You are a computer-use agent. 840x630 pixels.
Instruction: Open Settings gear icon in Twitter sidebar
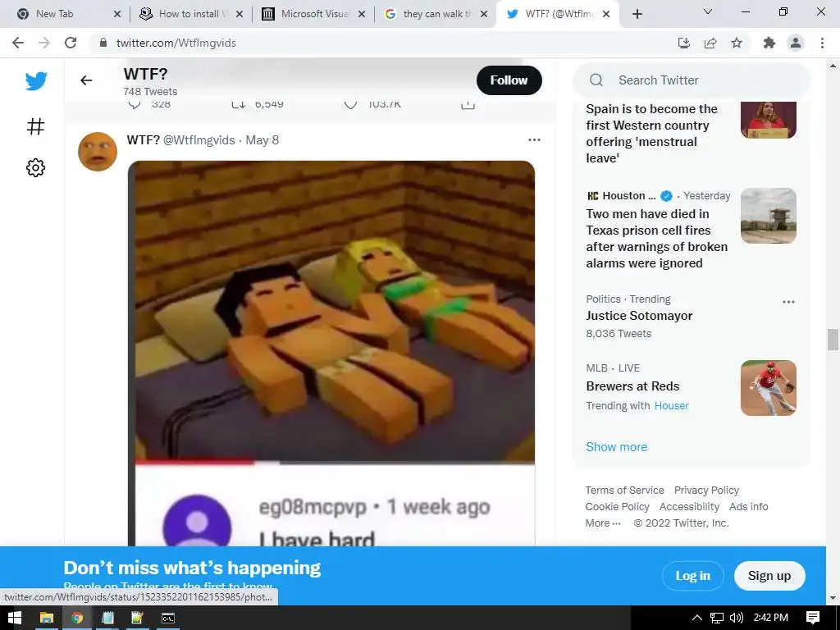[x=35, y=167]
